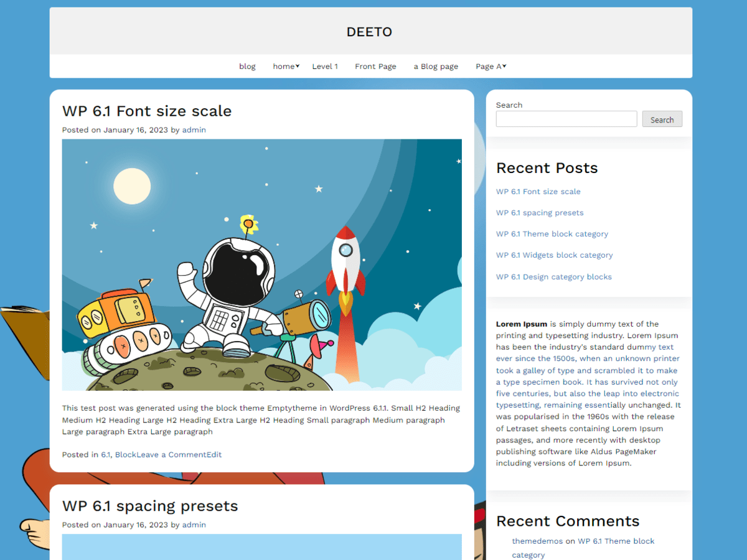Go to Level 1 menu item

(x=325, y=67)
